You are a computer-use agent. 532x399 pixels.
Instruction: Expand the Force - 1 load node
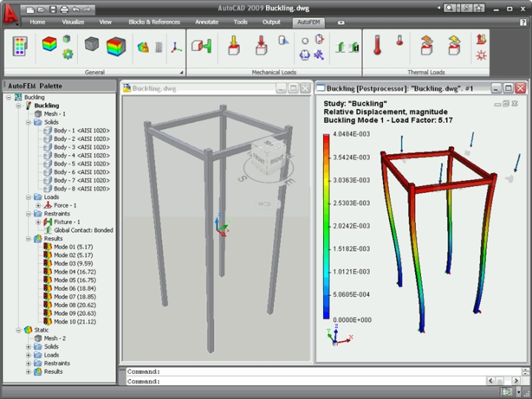click(39, 205)
